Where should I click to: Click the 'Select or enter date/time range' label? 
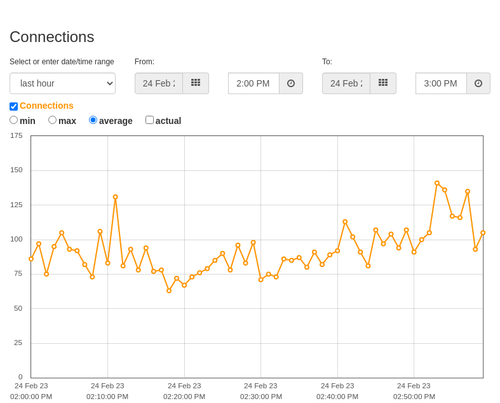pyautogui.click(x=62, y=62)
